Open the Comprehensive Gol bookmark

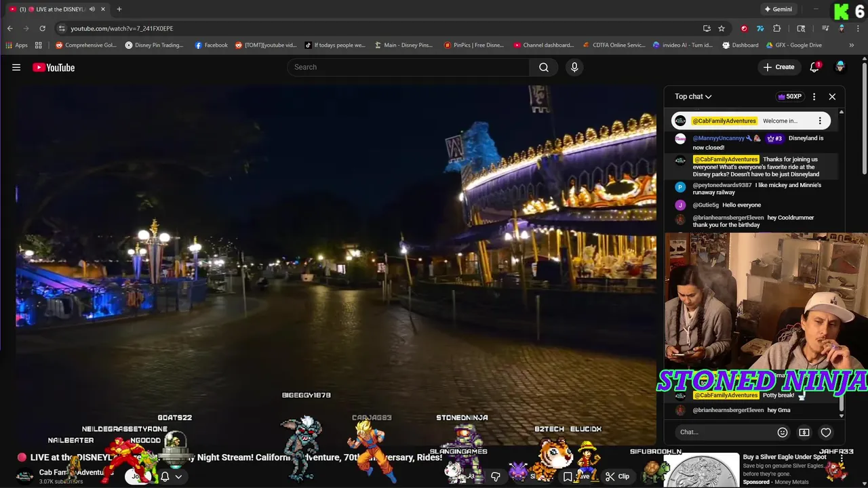[x=86, y=45]
